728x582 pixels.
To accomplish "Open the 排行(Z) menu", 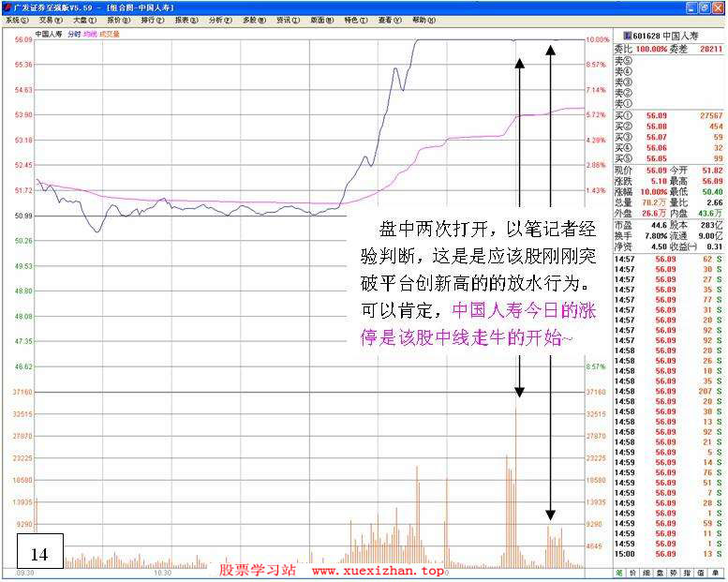I will (153, 20).
